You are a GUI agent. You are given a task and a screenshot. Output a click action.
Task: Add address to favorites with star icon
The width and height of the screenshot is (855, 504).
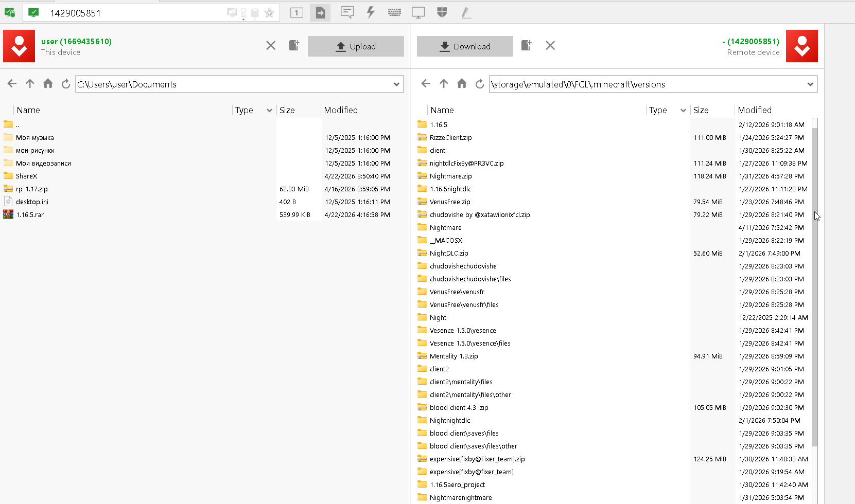coord(269,13)
